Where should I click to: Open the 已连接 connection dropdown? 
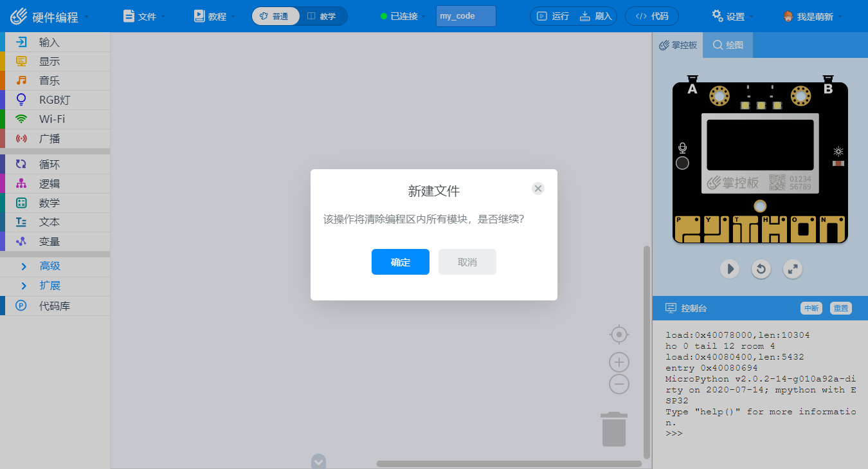[404, 16]
